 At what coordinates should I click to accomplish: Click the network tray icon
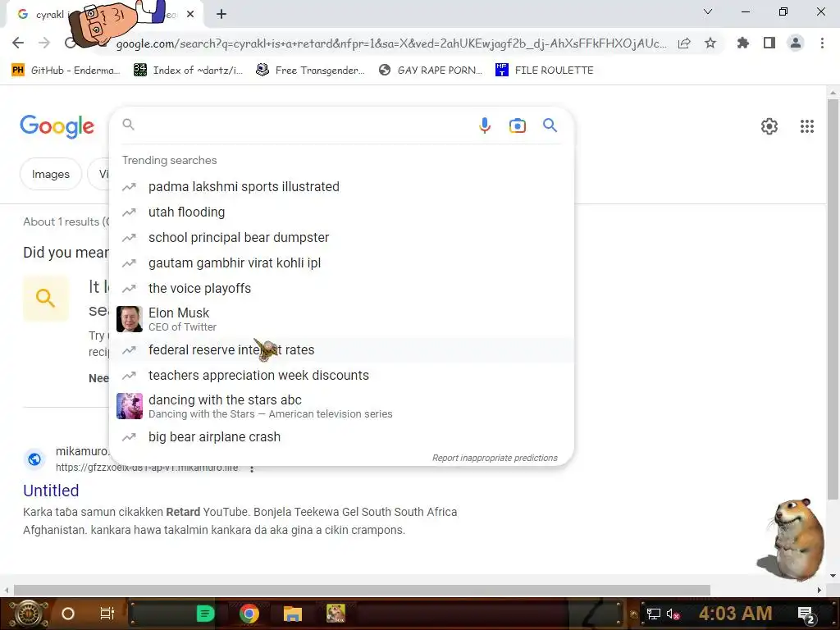[x=654, y=614]
